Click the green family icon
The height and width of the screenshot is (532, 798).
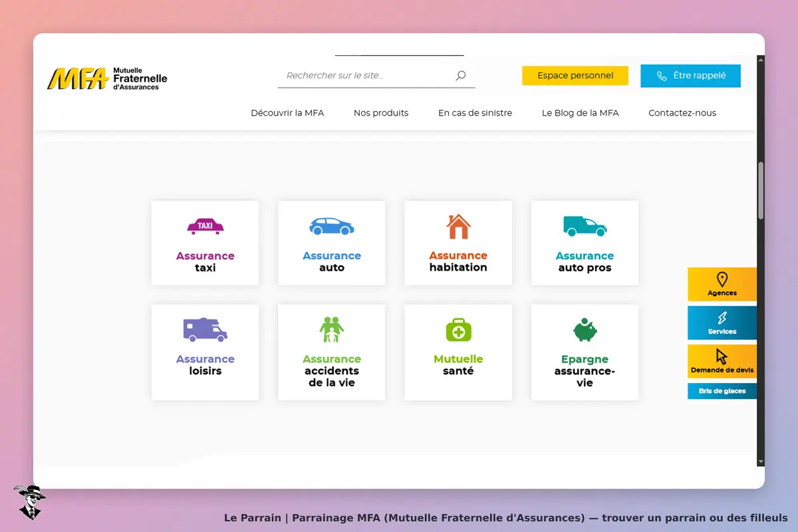click(x=332, y=329)
